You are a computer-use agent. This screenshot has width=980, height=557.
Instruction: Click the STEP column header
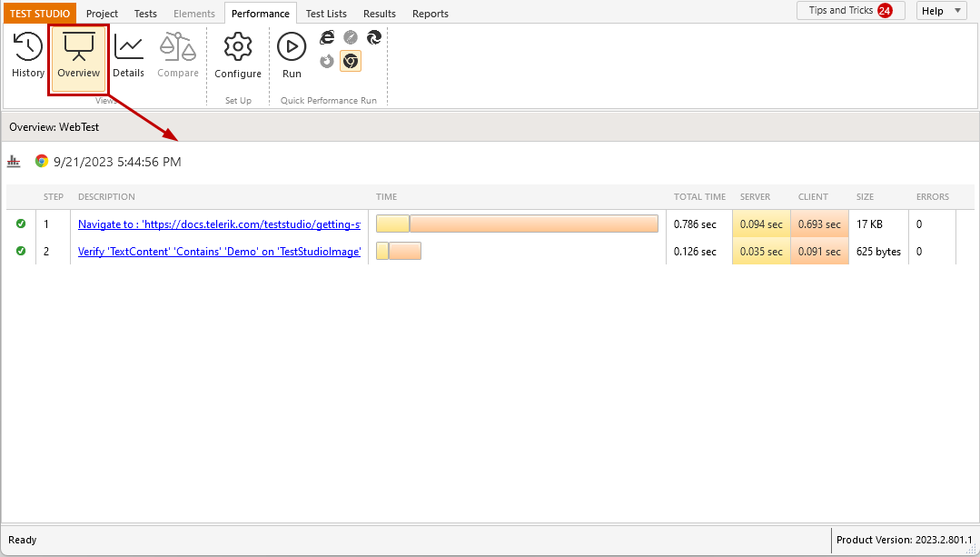[53, 197]
